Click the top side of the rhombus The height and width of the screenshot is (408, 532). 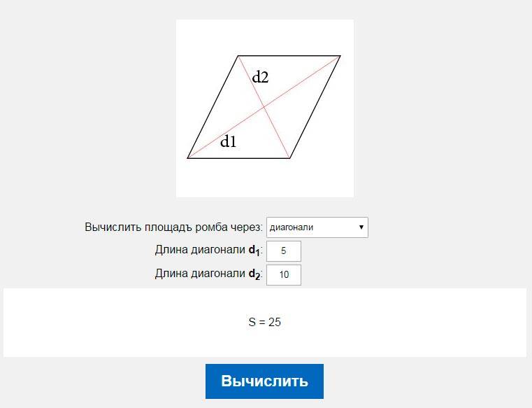click(289, 56)
